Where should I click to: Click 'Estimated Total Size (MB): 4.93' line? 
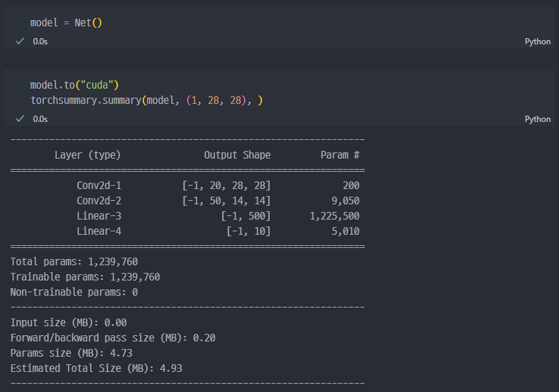[96, 368]
